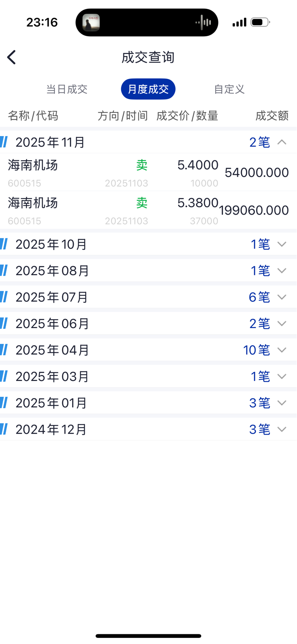Expand the 2025年04月 chevron with 10笔
The height and width of the screenshot is (644, 297).
[x=282, y=350]
